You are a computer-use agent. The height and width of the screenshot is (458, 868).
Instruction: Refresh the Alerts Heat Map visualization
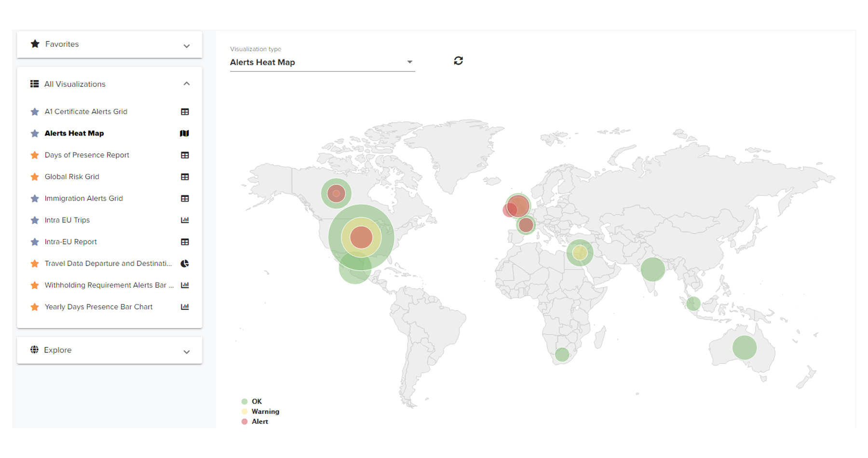[458, 61]
